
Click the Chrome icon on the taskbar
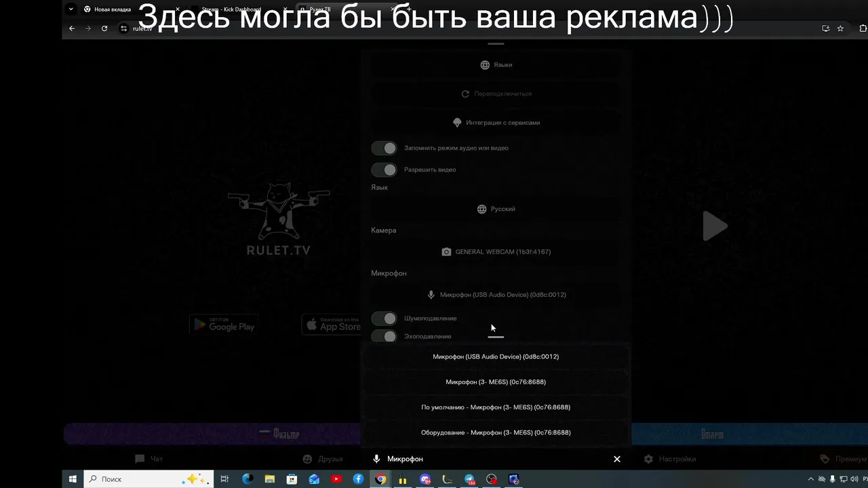381,479
